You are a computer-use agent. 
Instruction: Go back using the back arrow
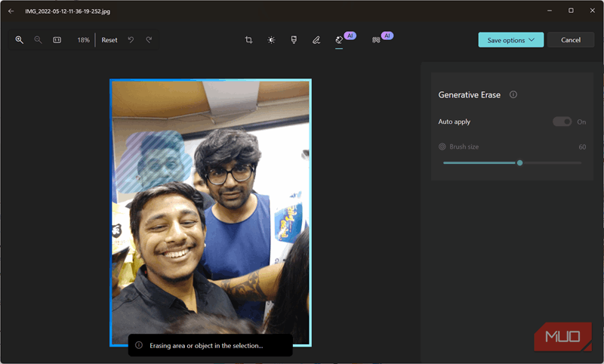11,11
